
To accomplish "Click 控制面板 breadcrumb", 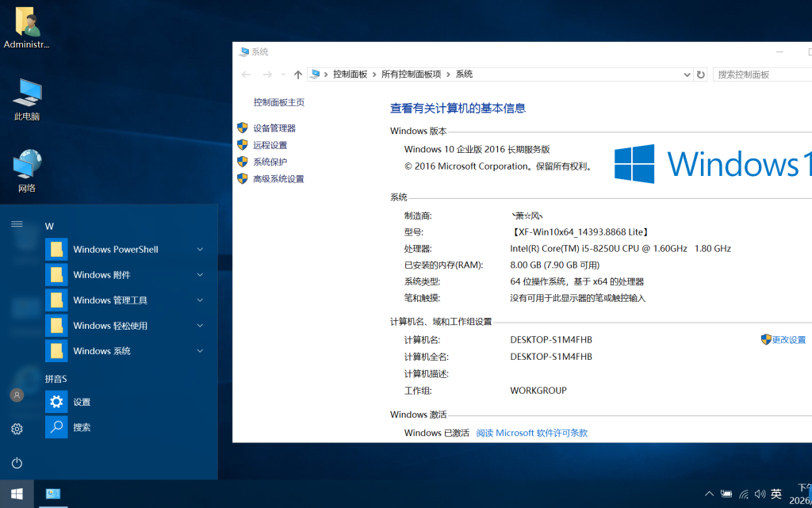I will (350, 74).
